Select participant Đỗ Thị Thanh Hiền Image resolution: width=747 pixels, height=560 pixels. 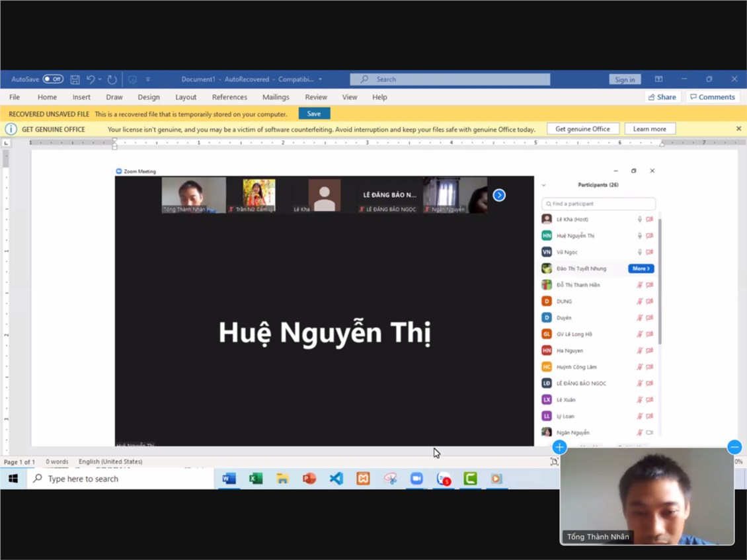598,285
